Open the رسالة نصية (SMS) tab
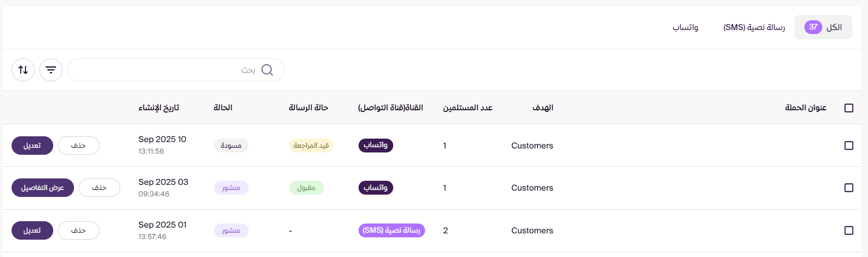Screen dimensions: 868x257 754,27
